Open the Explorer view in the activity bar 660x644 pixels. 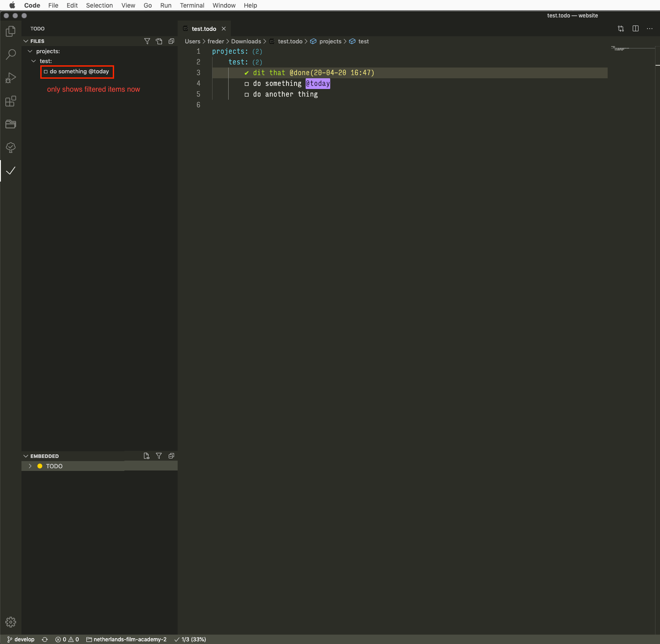[x=11, y=31]
